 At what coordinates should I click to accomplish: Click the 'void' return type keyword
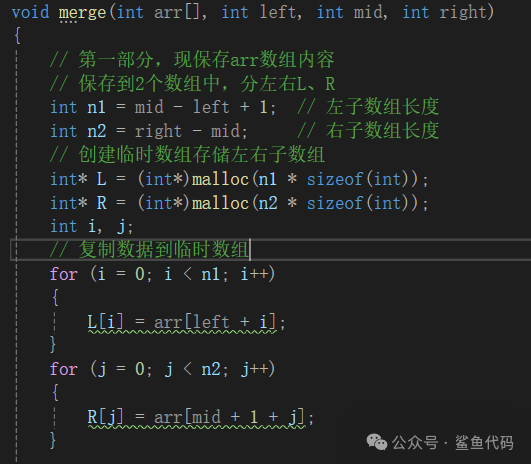(x=30, y=12)
